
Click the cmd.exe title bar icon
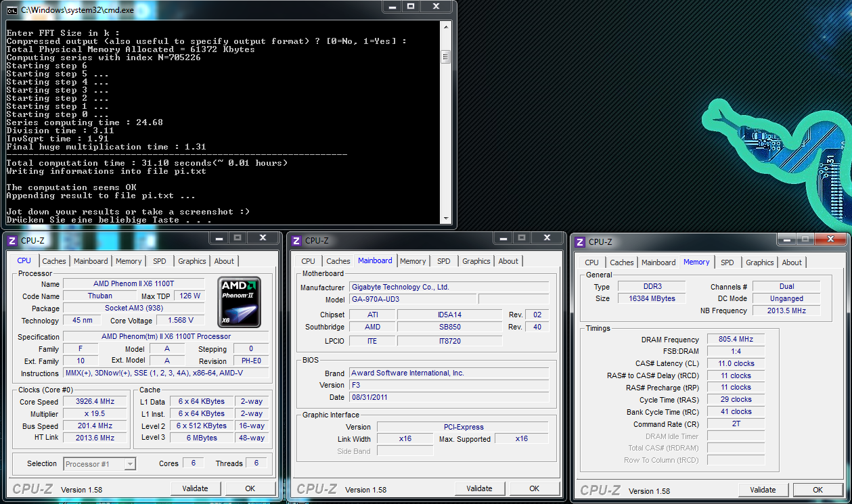12,9
